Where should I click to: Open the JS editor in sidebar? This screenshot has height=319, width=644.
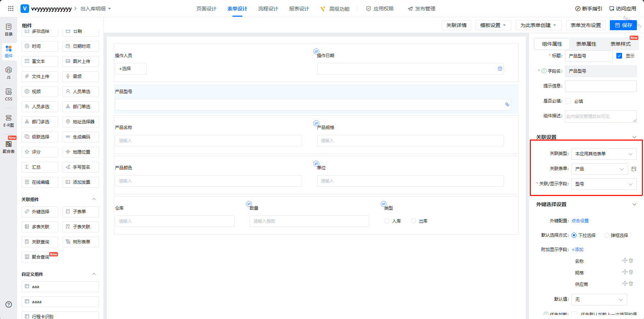(x=9, y=72)
